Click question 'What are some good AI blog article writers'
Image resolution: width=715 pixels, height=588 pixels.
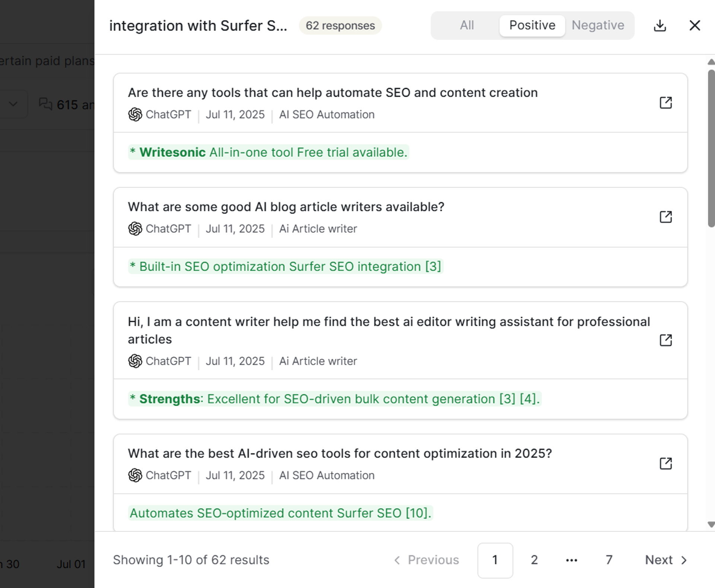pyautogui.click(x=286, y=207)
